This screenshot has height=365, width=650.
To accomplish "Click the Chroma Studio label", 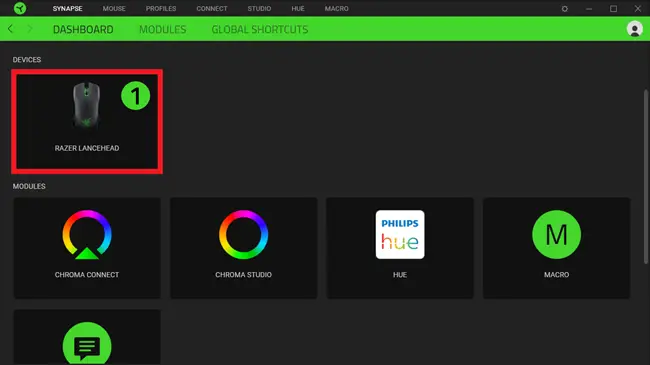I will 243,275.
